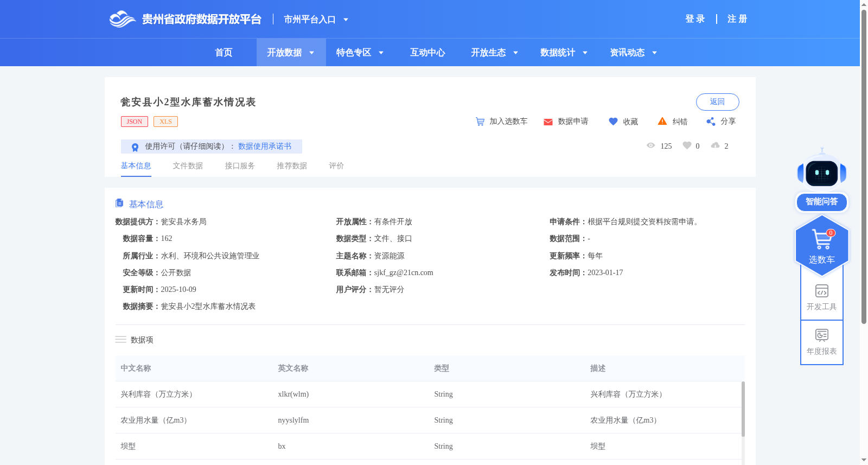Add dataset to cart via cart icon

(x=480, y=122)
